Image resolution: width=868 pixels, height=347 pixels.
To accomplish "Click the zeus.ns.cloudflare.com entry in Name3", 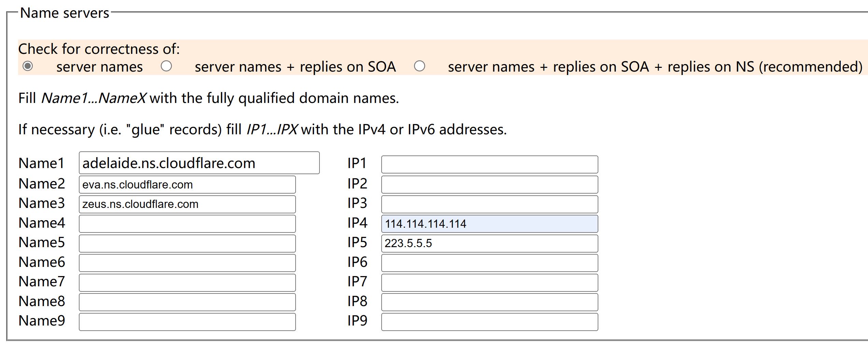I will click(187, 204).
